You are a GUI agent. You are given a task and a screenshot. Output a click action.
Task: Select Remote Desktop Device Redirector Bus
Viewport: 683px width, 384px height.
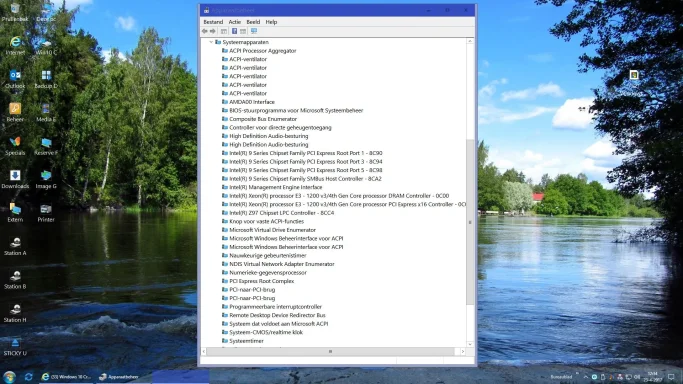coord(277,315)
